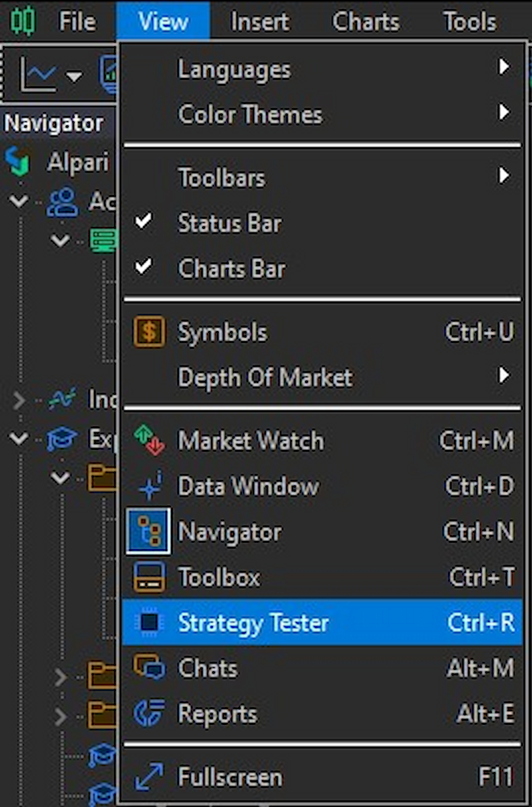Expand the Indicators tree node
Viewport: 532px width, 807px height.
click(x=19, y=400)
